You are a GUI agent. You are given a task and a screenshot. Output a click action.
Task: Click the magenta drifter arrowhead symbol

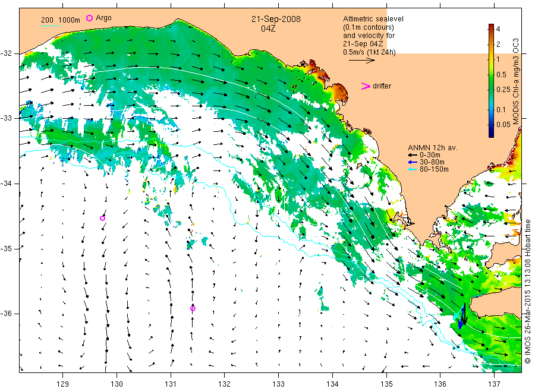pos(366,86)
